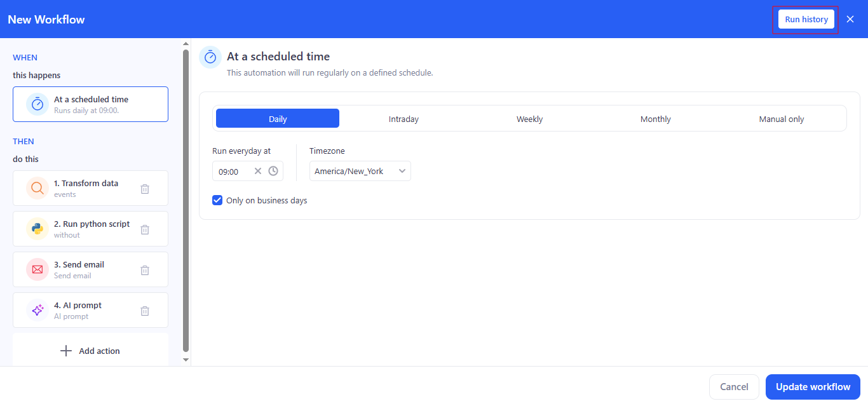Click the Transform data magnifier icon
The image size is (868, 406).
coord(37,187)
